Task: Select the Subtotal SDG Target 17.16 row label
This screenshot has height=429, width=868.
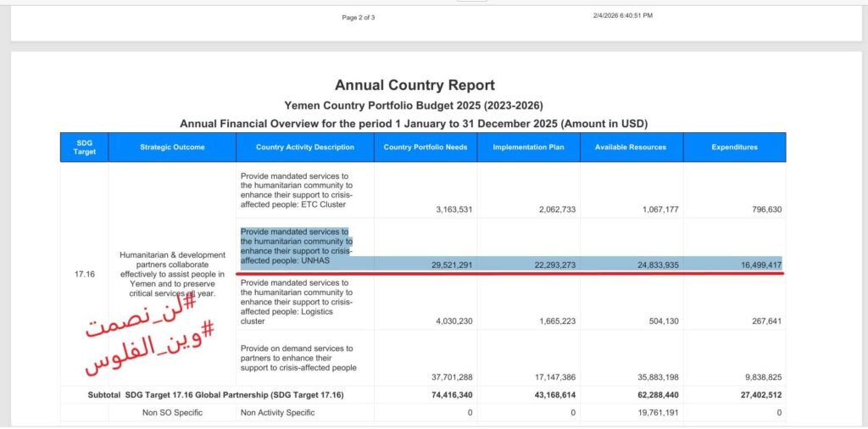Action: tap(216, 395)
